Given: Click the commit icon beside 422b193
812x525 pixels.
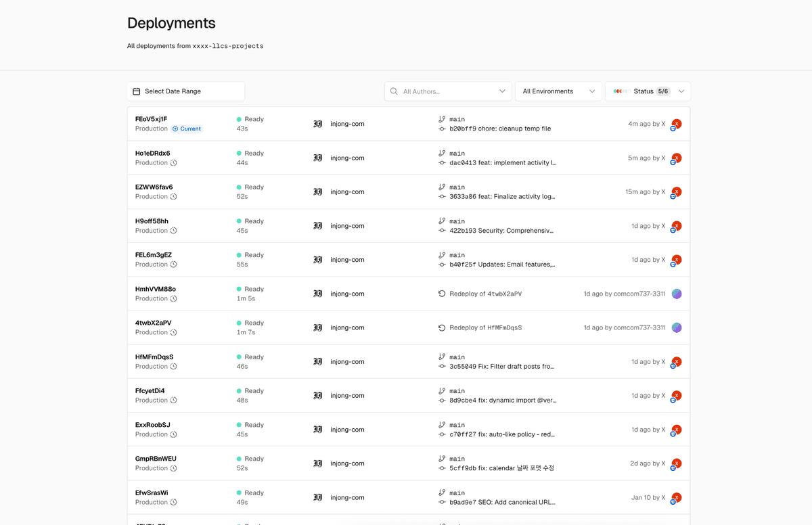Looking at the screenshot, I should (442, 231).
